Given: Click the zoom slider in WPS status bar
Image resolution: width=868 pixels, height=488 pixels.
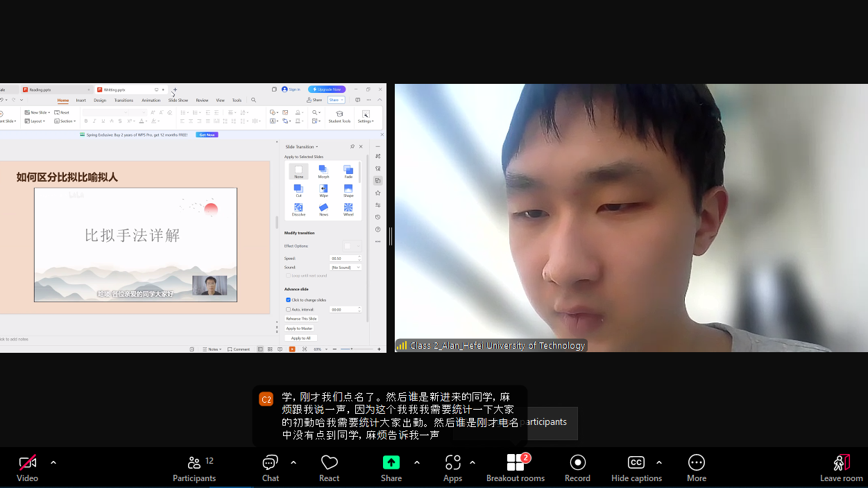Looking at the screenshot, I should [352, 349].
